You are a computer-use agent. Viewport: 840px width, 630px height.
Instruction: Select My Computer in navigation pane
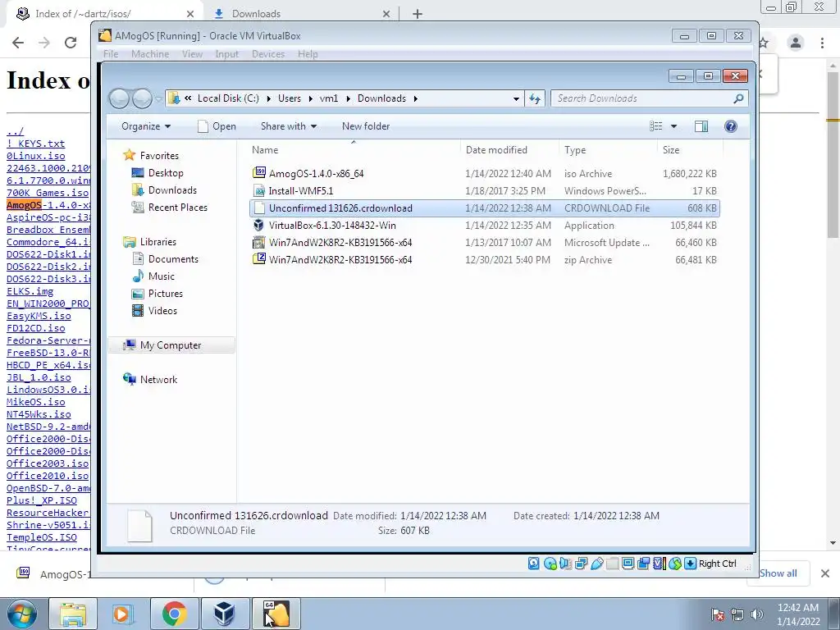(x=171, y=345)
